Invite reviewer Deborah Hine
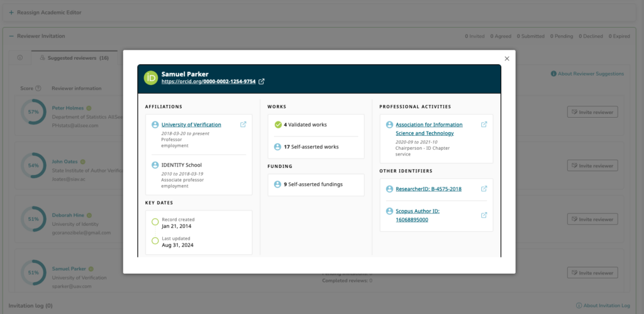 592,219
